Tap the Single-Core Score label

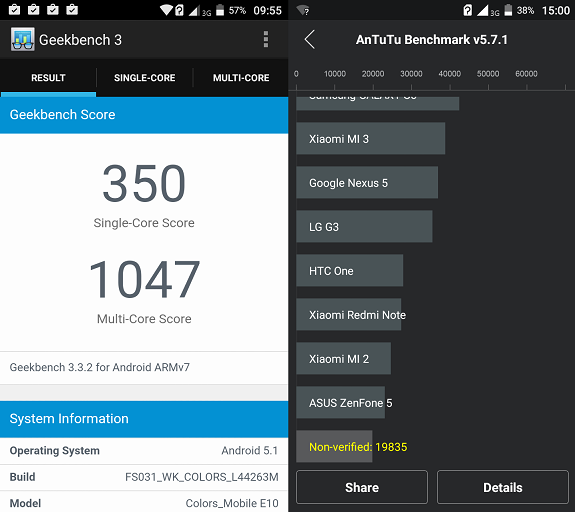click(144, 223)
